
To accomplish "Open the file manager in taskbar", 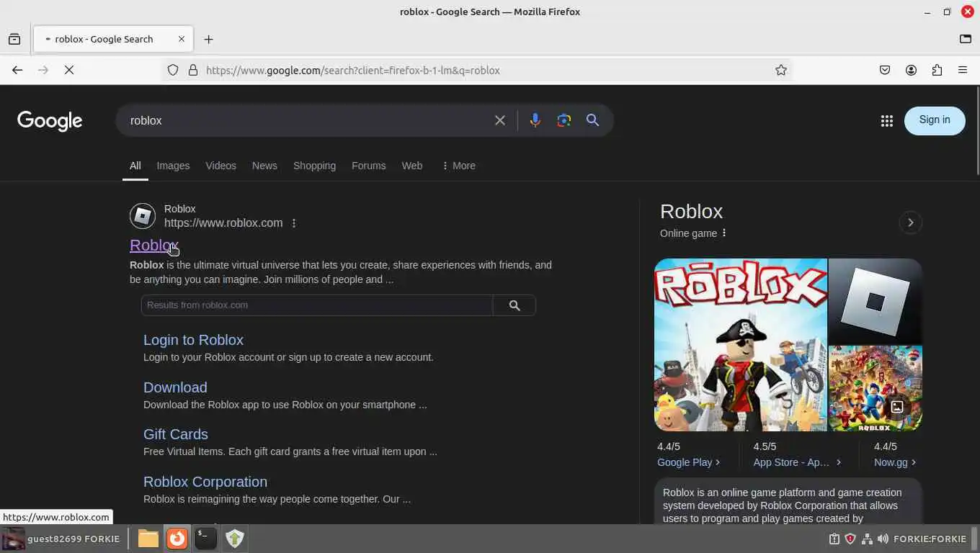I will tap(148, 538).
